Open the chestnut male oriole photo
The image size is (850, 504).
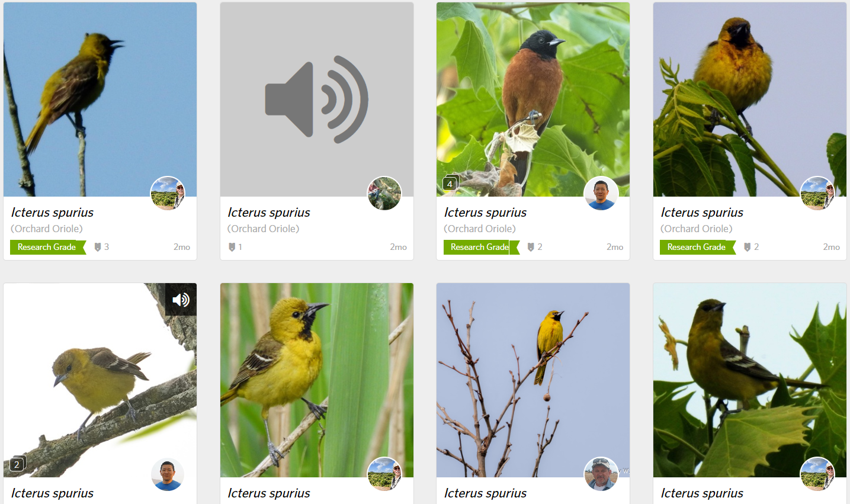(x=533, y=99)
